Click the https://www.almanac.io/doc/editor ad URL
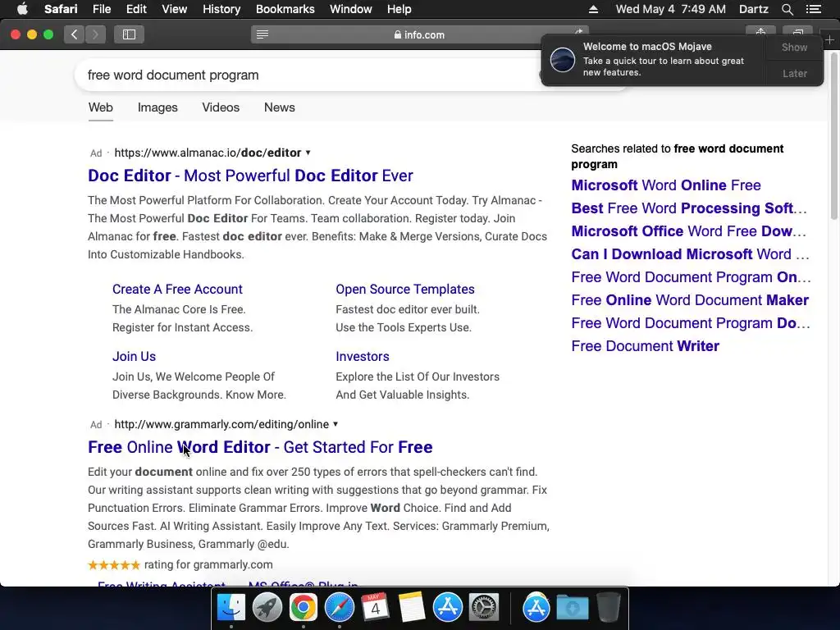 pos(208,153)
